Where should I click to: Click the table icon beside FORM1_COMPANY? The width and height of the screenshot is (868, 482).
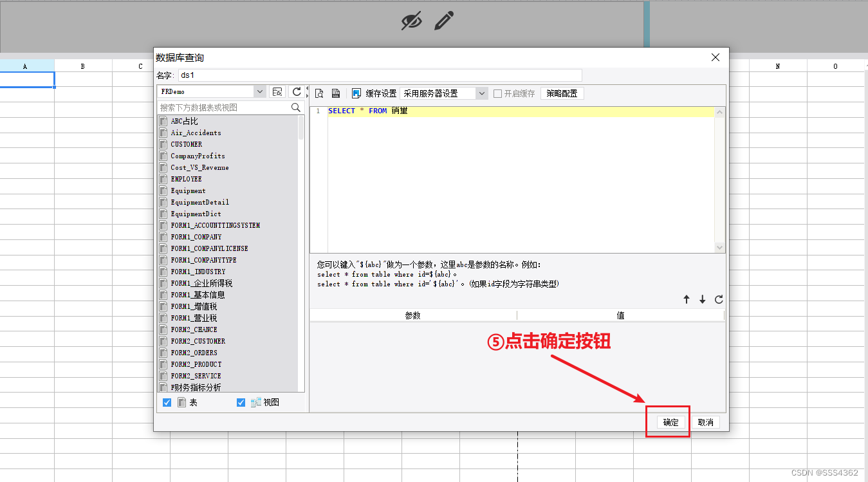pyautogui.click(x=163, y=237)
